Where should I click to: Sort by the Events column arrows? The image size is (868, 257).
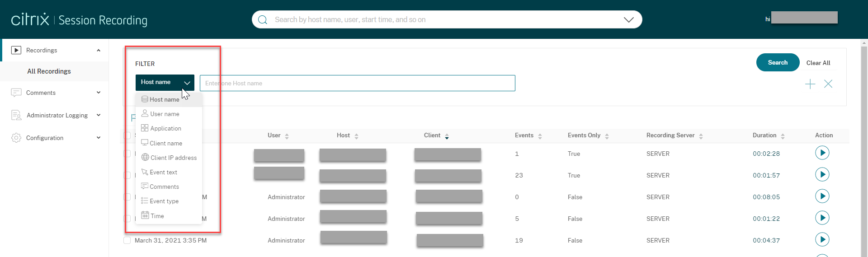(x=540, y=136)
